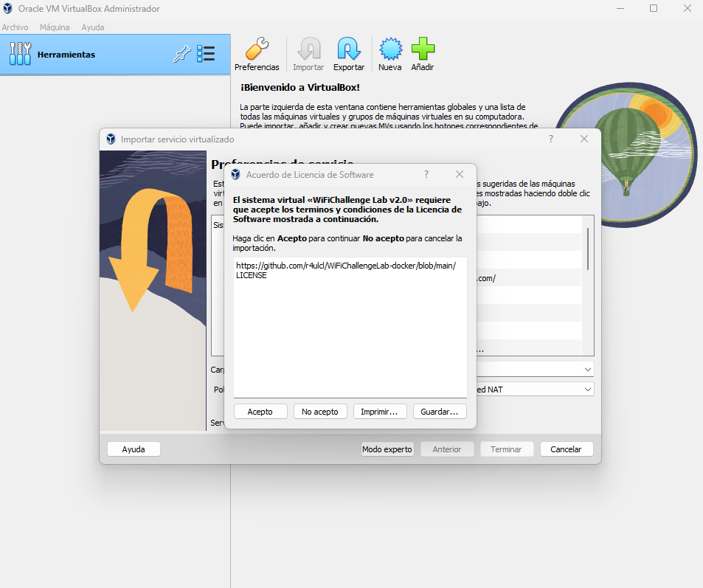Select the Herramientas sidebar item
This screenshot has height=588, width=703.
click(115, 55)
